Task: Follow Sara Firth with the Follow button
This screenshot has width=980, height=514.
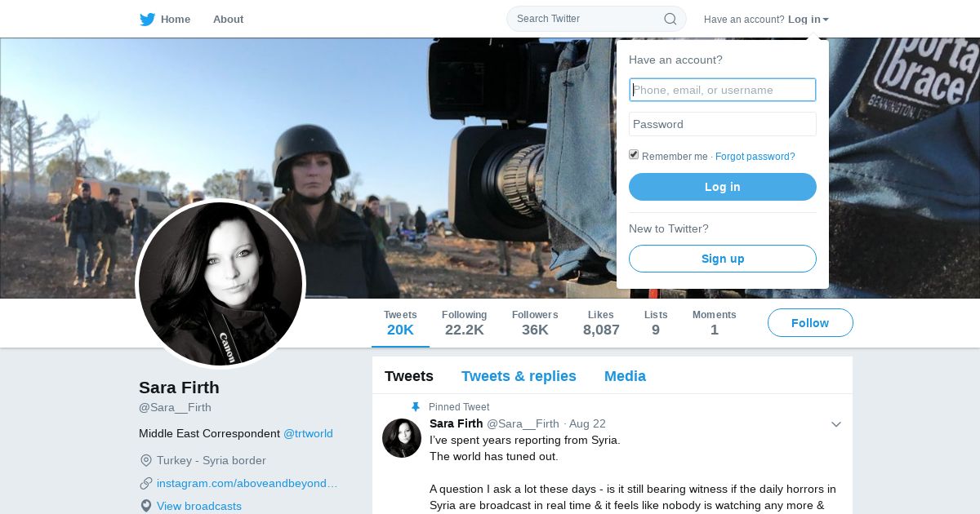Action: 810,323
